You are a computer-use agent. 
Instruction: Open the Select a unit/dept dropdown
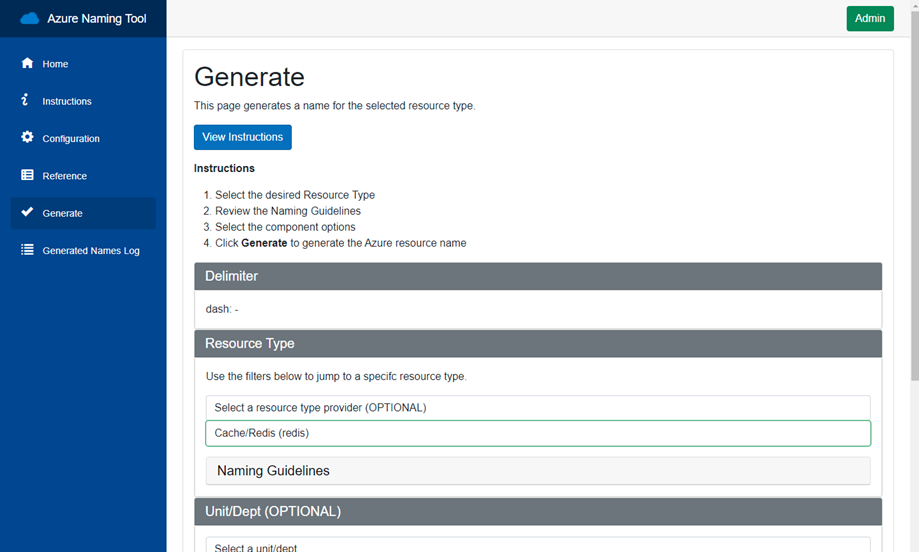[538, 546]
